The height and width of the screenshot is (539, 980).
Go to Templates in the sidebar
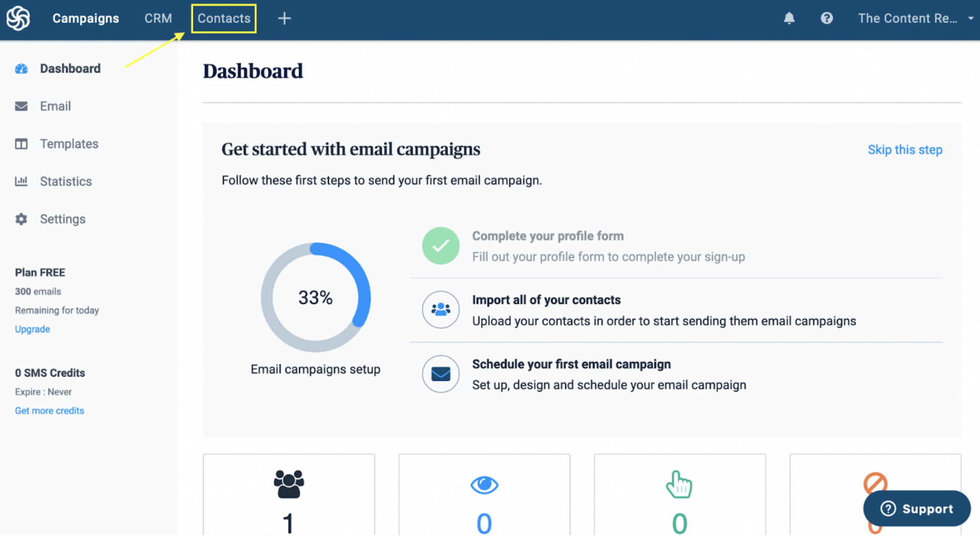[69, 144]
